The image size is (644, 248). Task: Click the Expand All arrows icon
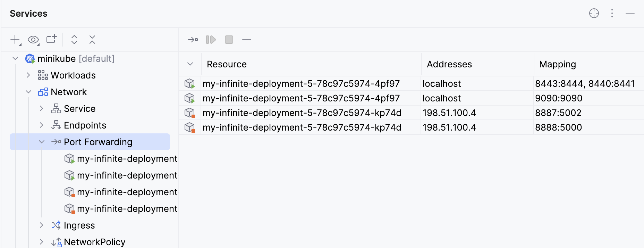click(74, 40)
